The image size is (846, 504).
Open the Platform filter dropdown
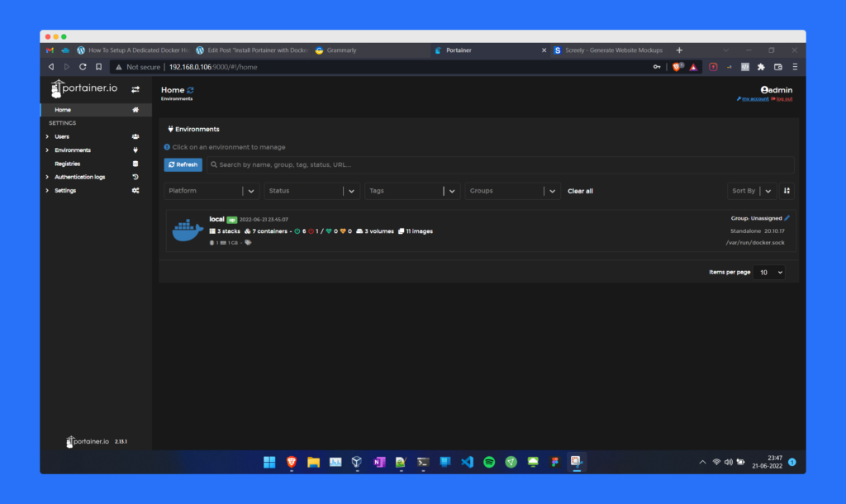[x=211, y=191]
